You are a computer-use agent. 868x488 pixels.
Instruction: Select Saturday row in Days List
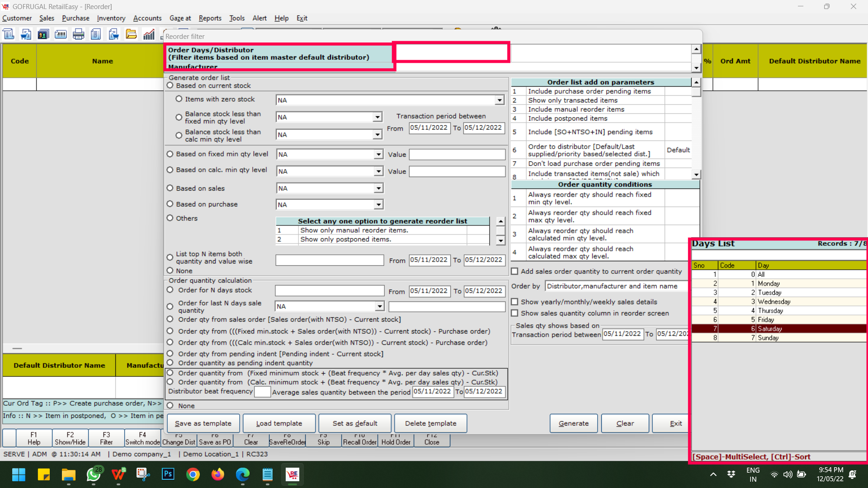pos(778,328)
